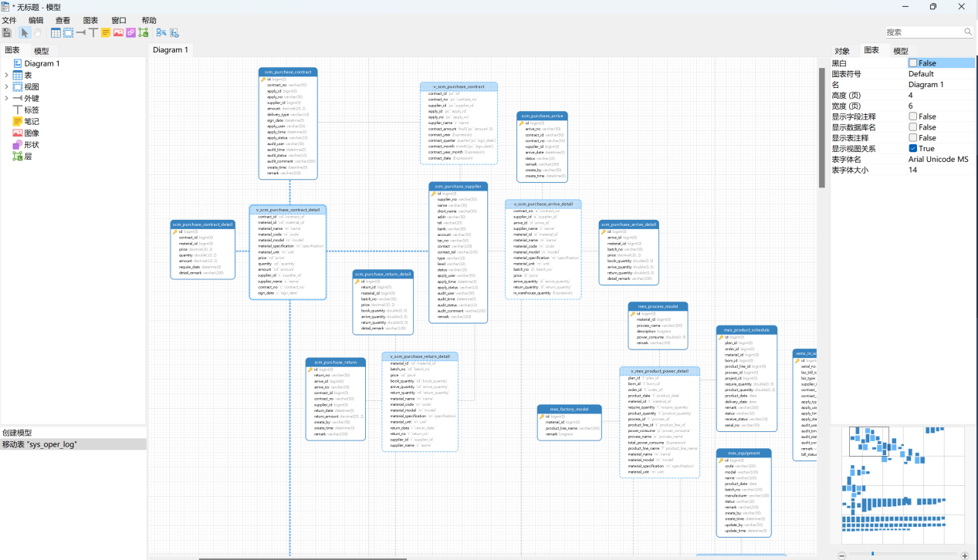Click the zoom slider handle

(872, 555)
